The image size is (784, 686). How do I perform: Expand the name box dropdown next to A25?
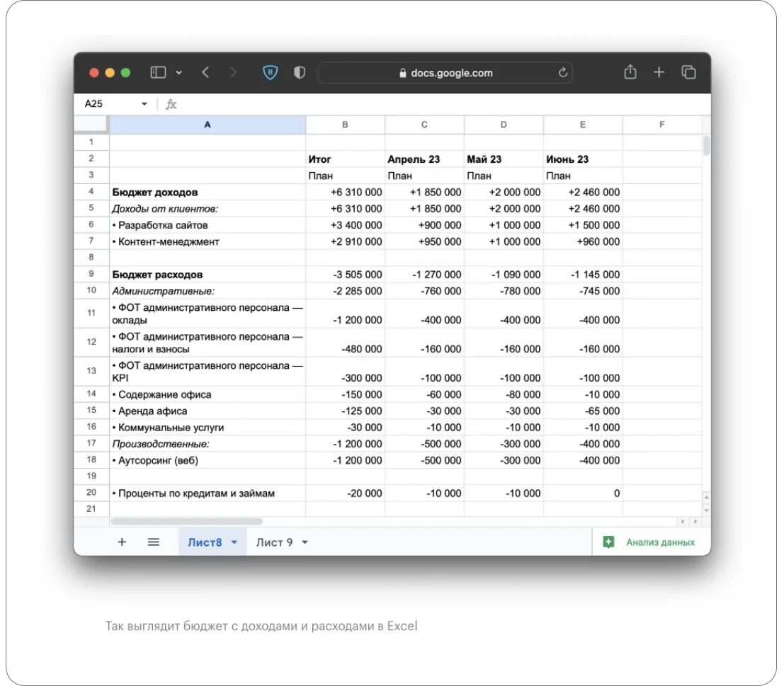(x=144, y=104)
